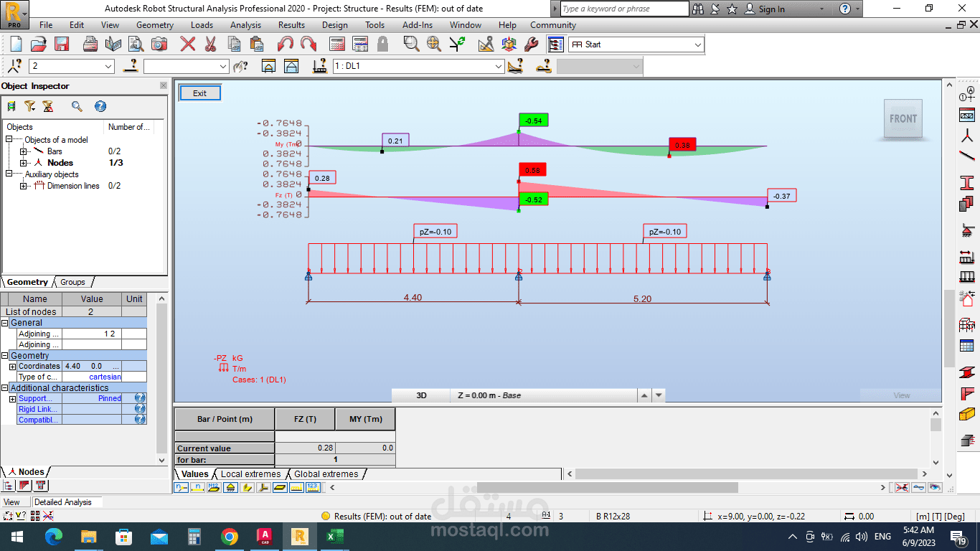Switch to the Global extremes tab
This screenshot has height=551, width=980.
click(326, 474)
